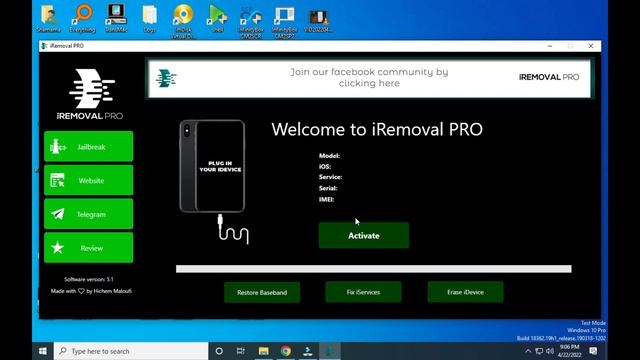Open the Windows Start menu
The image size is (640, 360).
(x=42, y=351)
